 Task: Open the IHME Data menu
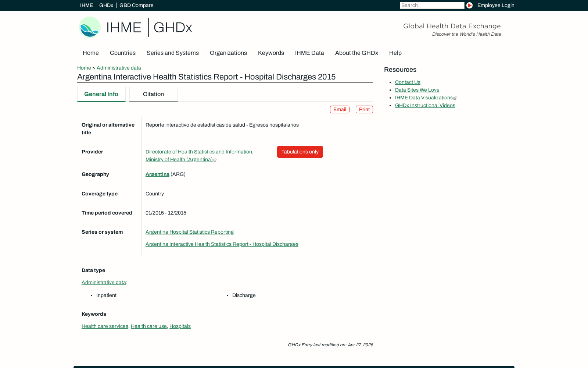[309, 53]
